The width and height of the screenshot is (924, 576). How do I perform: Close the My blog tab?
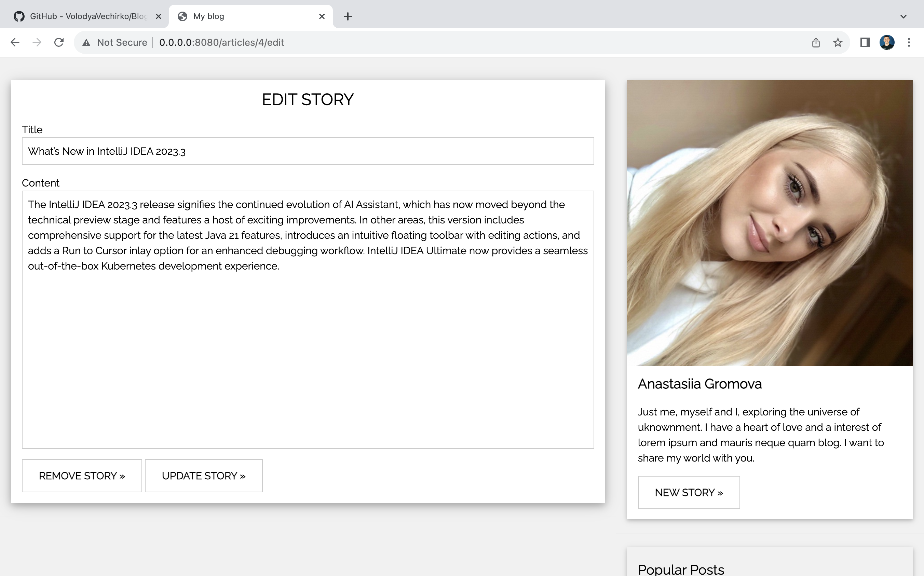[x=322, y=16]
